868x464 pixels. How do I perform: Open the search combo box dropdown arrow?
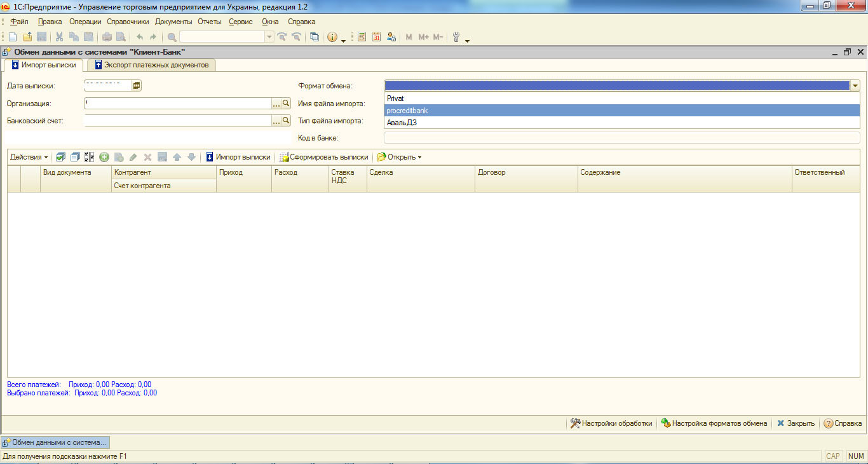269,38
